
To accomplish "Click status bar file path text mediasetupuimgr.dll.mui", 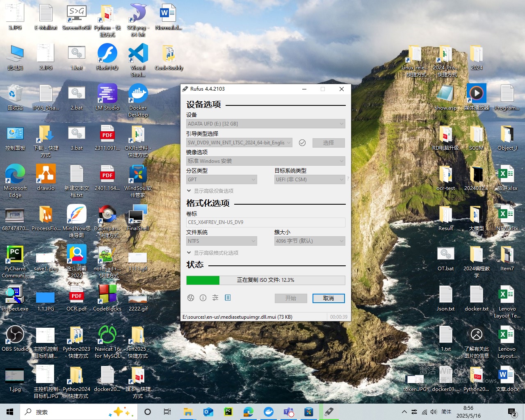I will 237,317.
